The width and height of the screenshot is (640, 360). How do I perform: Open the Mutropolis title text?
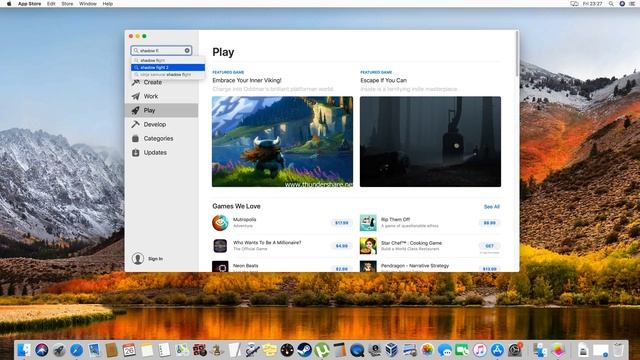[x=244, y=220]
